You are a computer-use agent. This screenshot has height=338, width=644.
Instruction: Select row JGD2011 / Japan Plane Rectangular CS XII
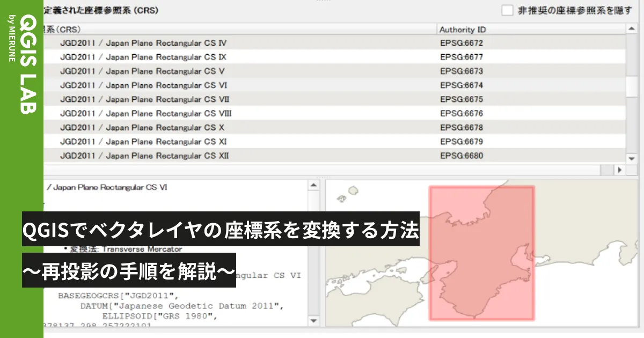[335, 156]
